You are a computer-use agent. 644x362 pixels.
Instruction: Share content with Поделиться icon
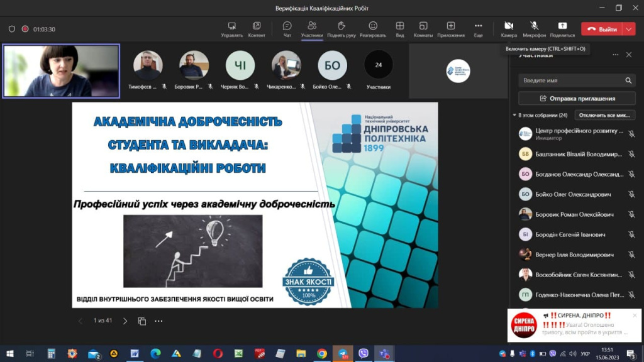pos(562,29)
